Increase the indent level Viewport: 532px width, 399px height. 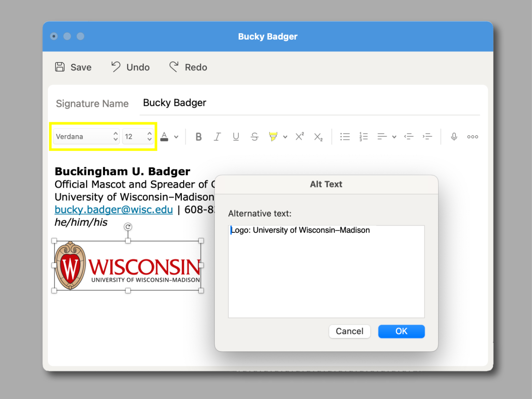click(x=428, y=136)
